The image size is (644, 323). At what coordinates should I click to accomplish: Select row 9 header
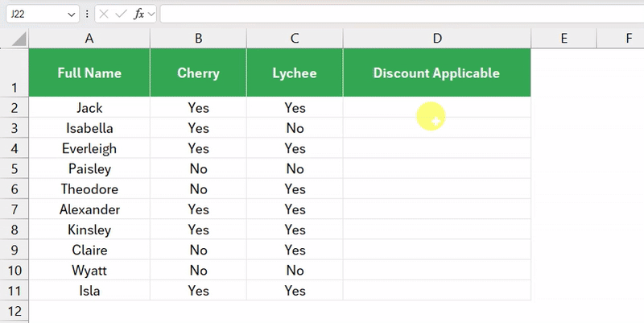14,250
